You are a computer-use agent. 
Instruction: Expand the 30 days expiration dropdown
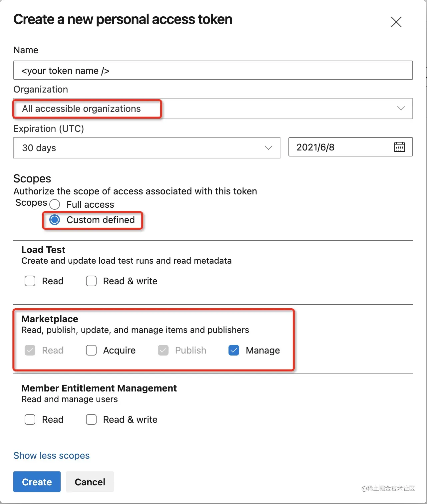(x=147, y=148)
